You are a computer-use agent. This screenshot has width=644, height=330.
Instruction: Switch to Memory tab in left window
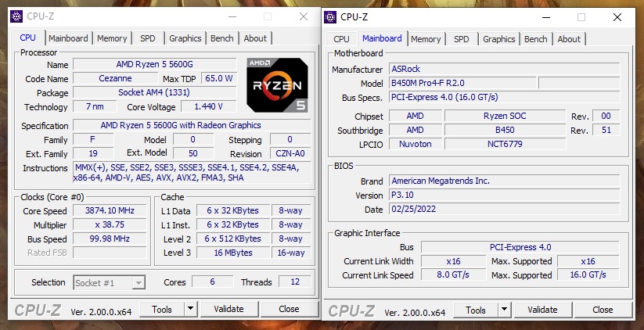pos(112,38)
